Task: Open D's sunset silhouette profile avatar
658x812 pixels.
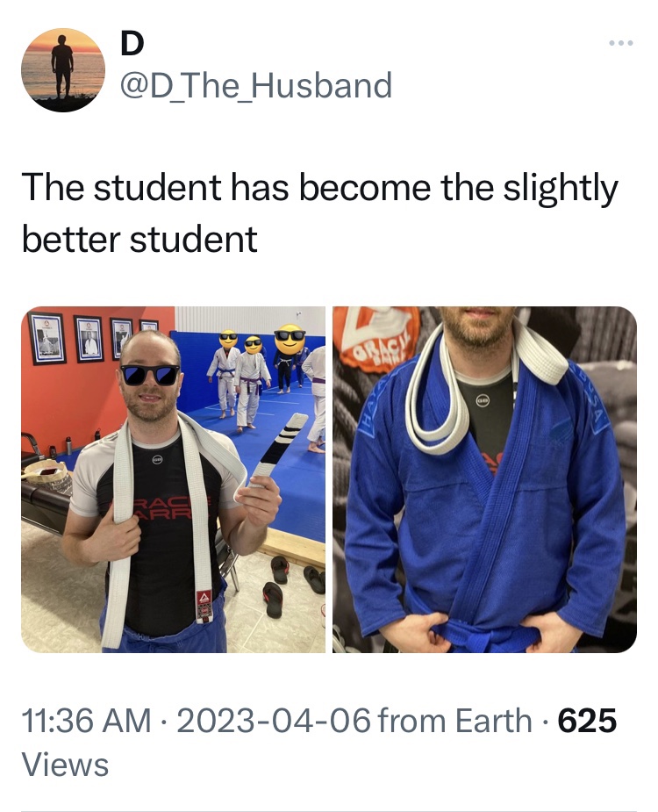Action: click(62, 70)
